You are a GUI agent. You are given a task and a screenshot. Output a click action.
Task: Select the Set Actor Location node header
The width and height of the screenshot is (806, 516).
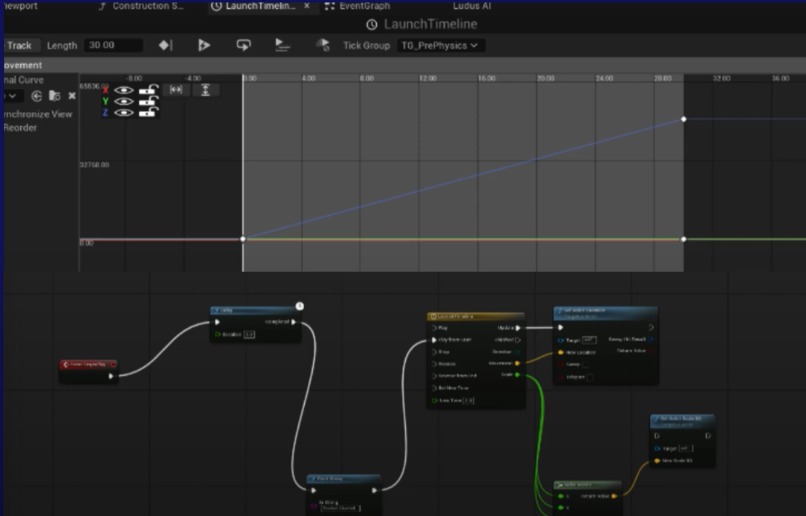(606, 313)
